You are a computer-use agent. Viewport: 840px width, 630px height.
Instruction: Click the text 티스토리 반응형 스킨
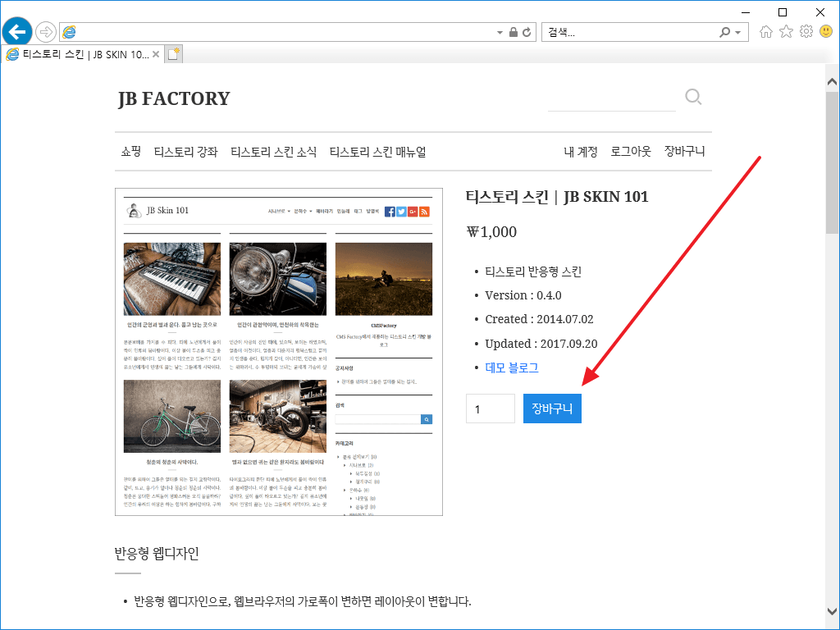[533, 272]
